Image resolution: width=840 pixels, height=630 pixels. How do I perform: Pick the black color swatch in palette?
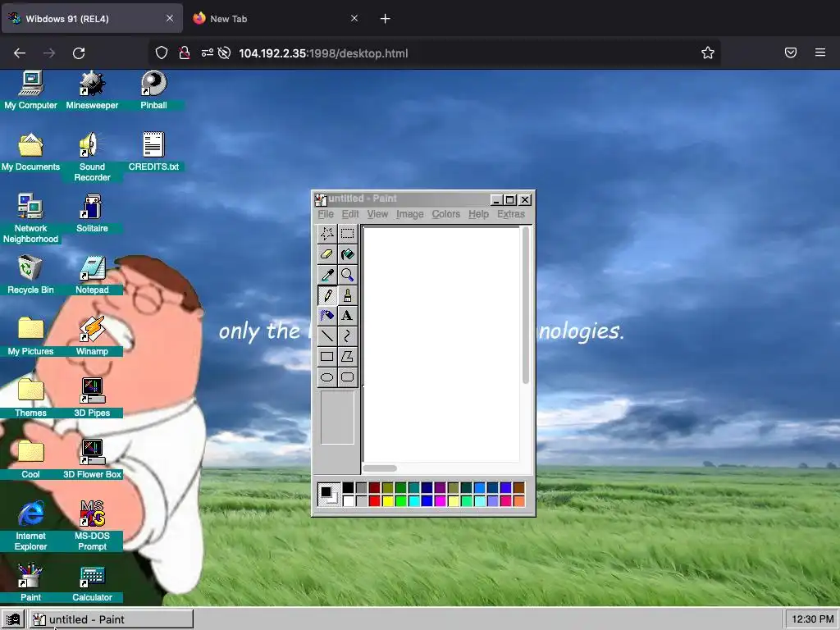click(x=348, y=487)
